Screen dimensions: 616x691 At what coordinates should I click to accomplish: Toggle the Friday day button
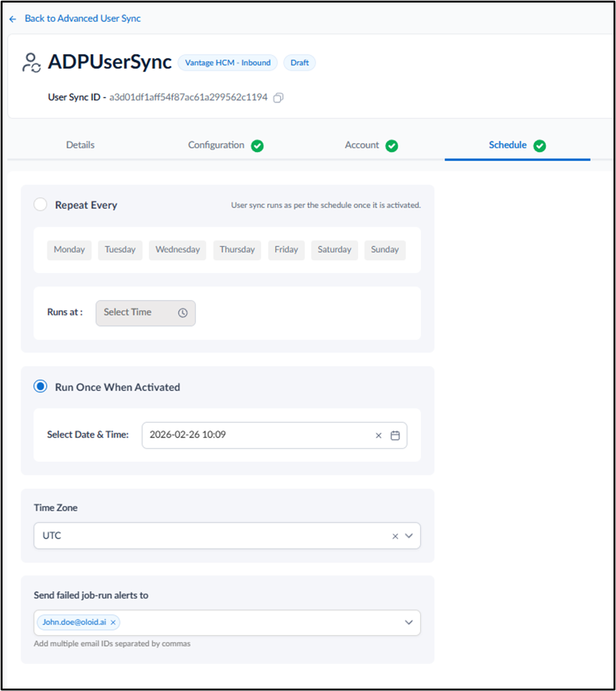pyautogui.click(x=286, y=250)
